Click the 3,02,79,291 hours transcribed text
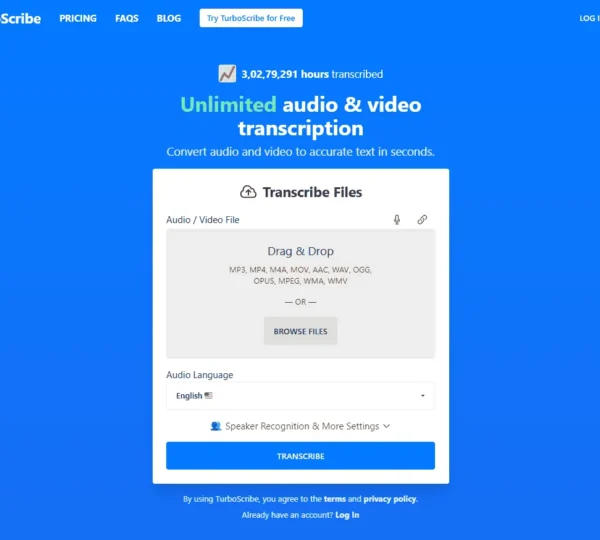Screen dimensions: 600x540 312,74
